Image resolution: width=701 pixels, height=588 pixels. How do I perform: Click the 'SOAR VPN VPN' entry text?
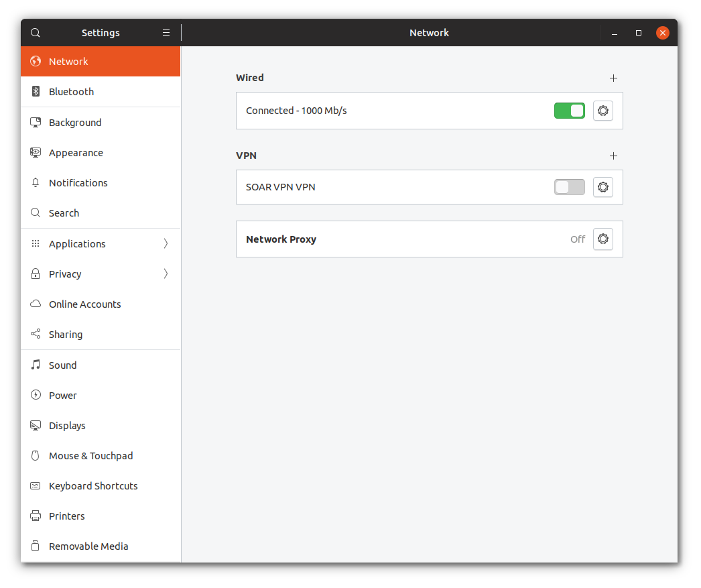[280, 187]
